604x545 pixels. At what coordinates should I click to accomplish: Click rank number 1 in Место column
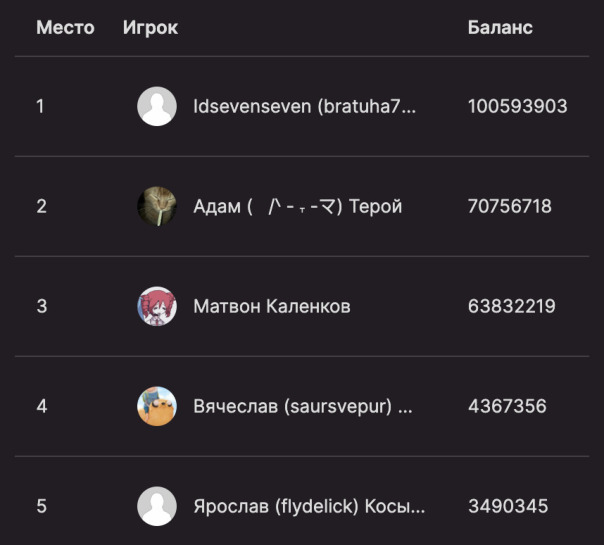pyautogui.click(x=40, y=106)
